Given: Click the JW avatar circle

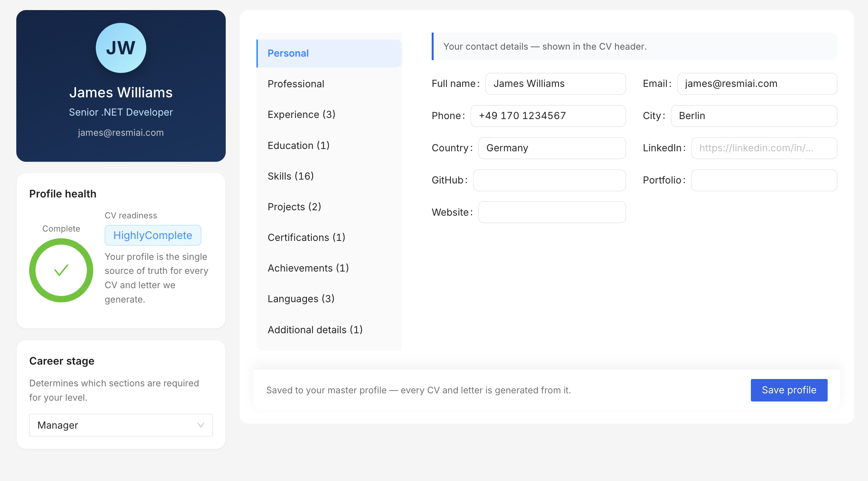Looking at the screenshot, I should [x=121, y=48].
